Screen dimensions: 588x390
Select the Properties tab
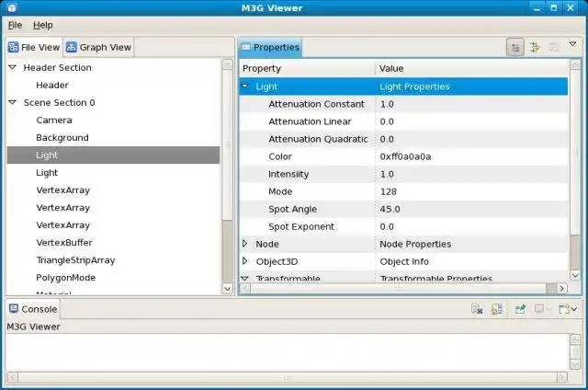[x=270, y=47]
